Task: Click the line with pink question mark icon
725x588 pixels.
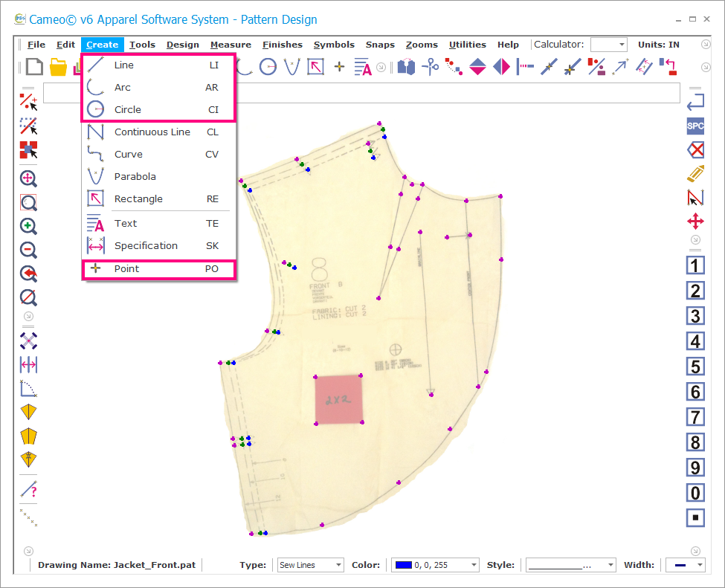Action: point(29,490)
